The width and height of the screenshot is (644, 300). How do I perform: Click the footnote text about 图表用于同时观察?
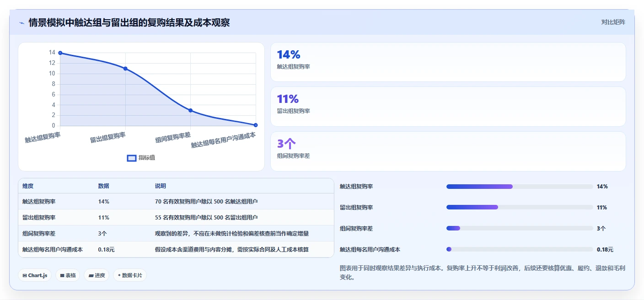pyautogui.click(x=483, y=273)
